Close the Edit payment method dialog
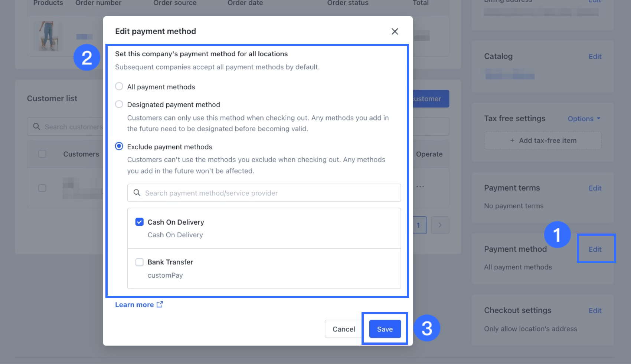Image resolution: width=631 pixels, height=364 pixels. point(395,32)
